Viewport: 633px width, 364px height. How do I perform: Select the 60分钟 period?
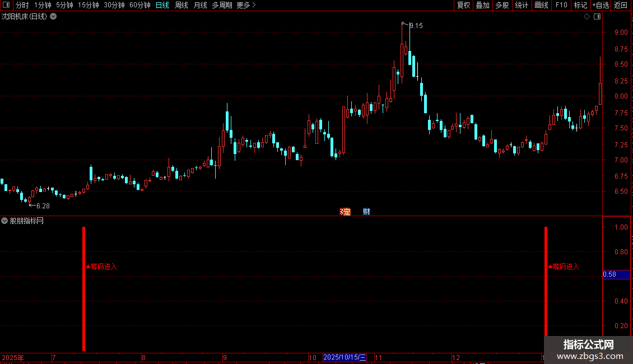[139, 5]
